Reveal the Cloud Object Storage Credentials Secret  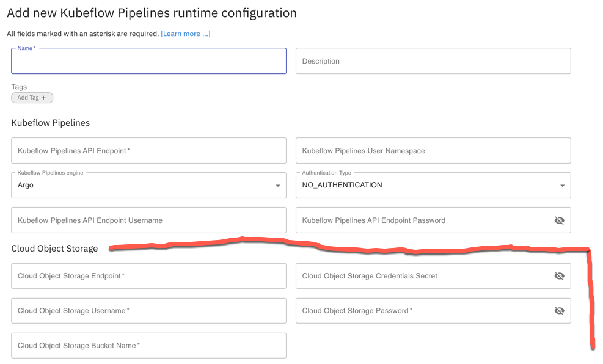tap(559, 276)
